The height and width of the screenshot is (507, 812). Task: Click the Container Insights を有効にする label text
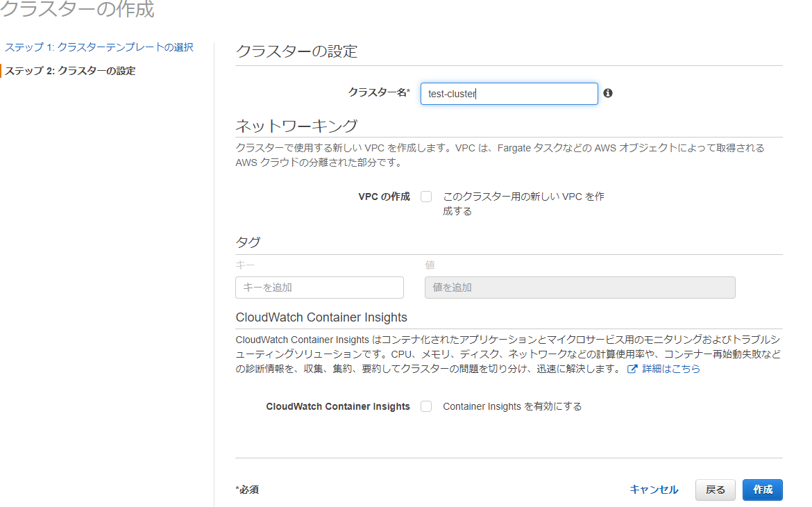tap(512, 406)
